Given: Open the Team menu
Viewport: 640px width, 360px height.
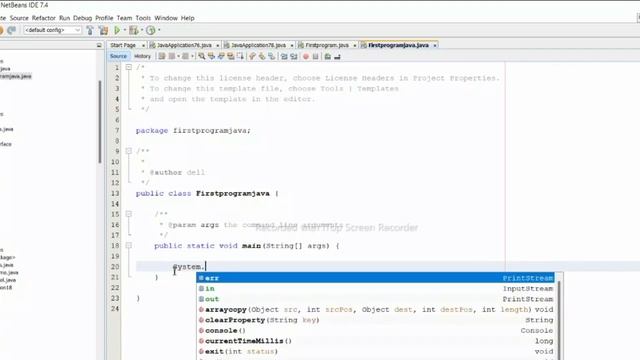Looking at the screenshot, I should pos(124,18).
